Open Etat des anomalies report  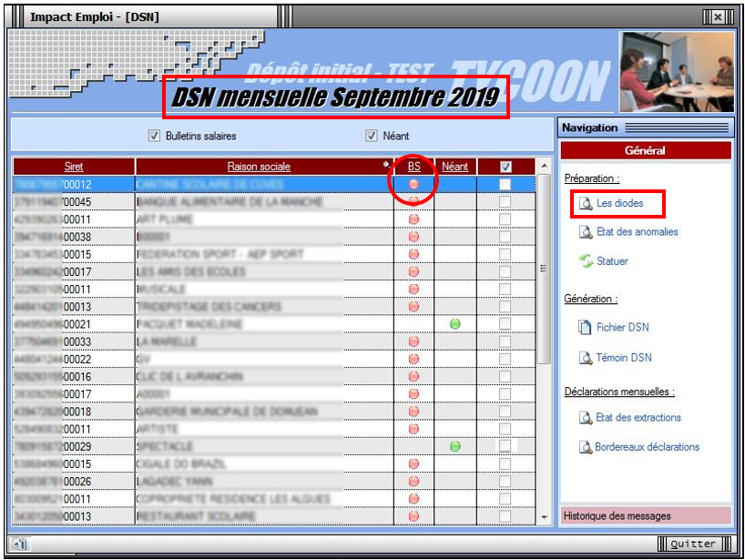pos(638,232)
